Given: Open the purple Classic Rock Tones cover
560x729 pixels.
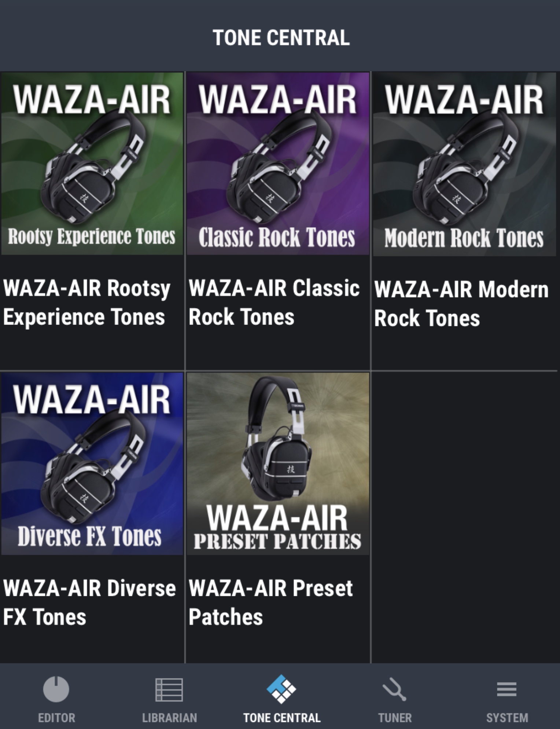Looking at the screenshot, I should 278,164.
